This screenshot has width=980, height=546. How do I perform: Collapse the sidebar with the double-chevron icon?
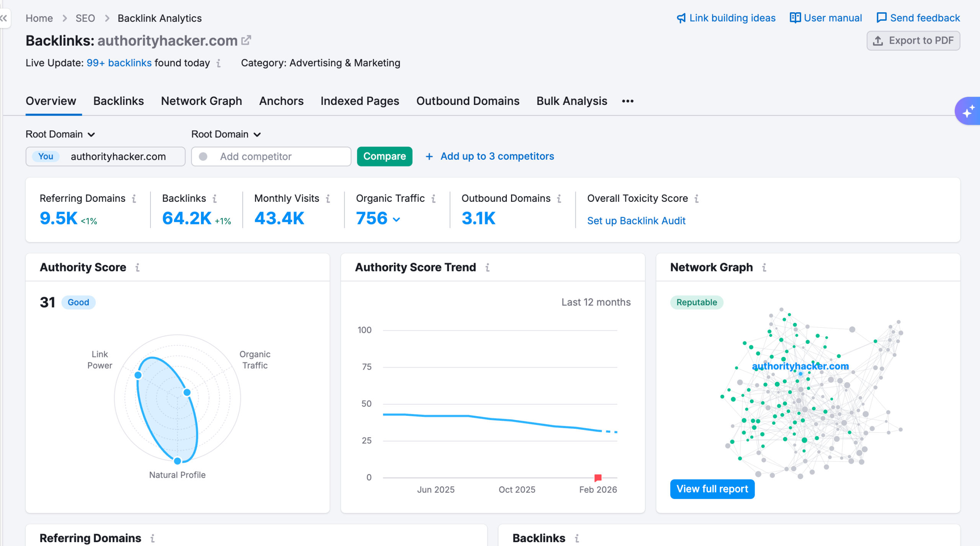click(4, 18)
